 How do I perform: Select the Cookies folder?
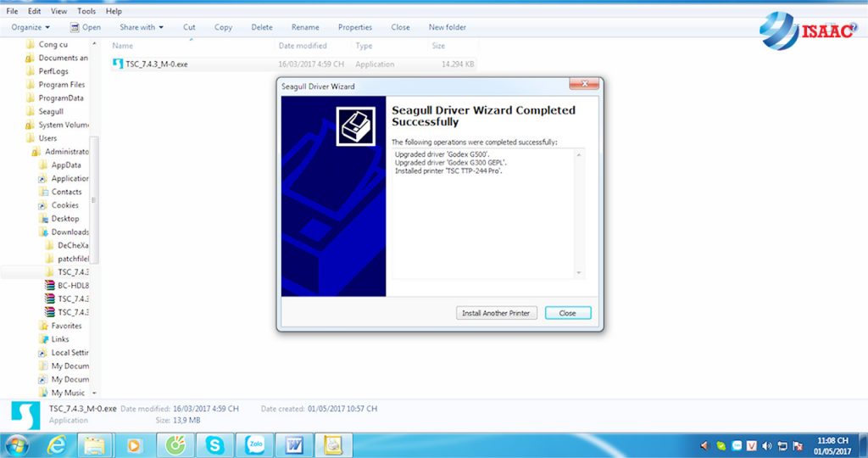64,205
